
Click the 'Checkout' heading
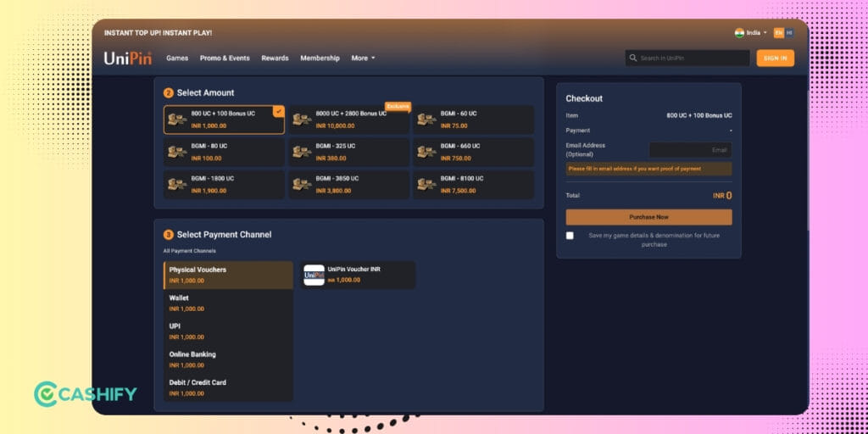(584, 98)
